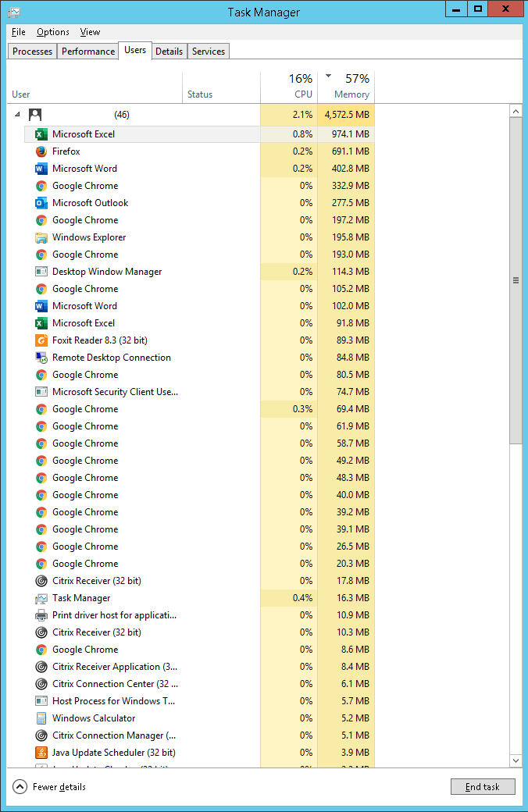
Task: Click the Citrix Receiver icon using 10.3 MB
Action: [x=41, y=632]
